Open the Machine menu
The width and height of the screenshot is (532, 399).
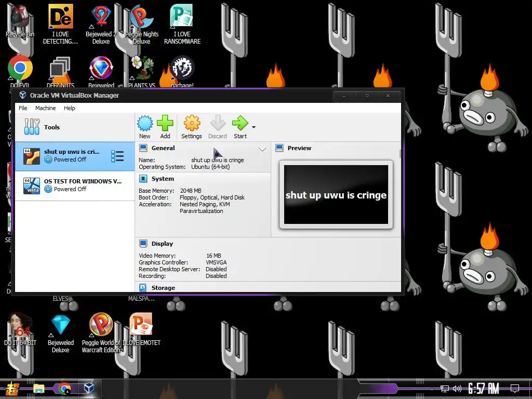(46, 108)
